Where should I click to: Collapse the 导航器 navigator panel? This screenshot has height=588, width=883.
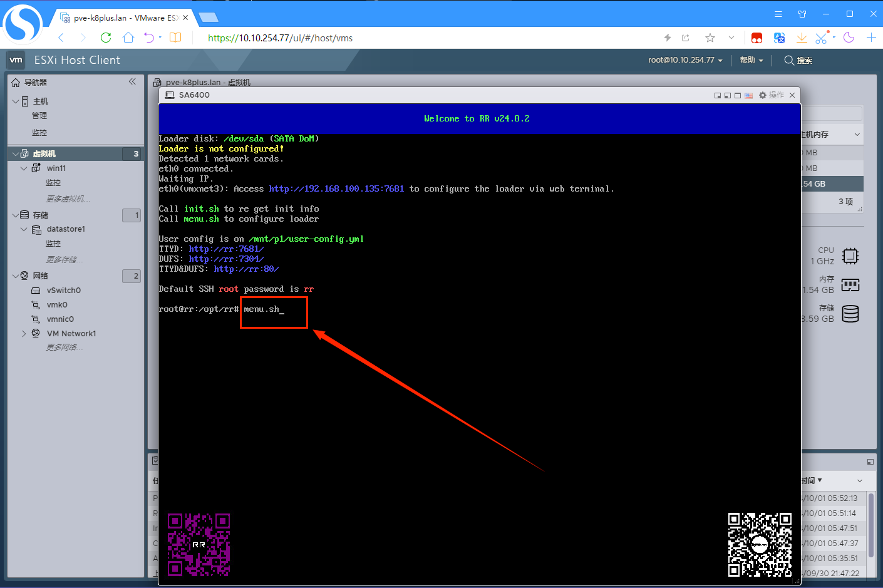click(x=132, y=81)
